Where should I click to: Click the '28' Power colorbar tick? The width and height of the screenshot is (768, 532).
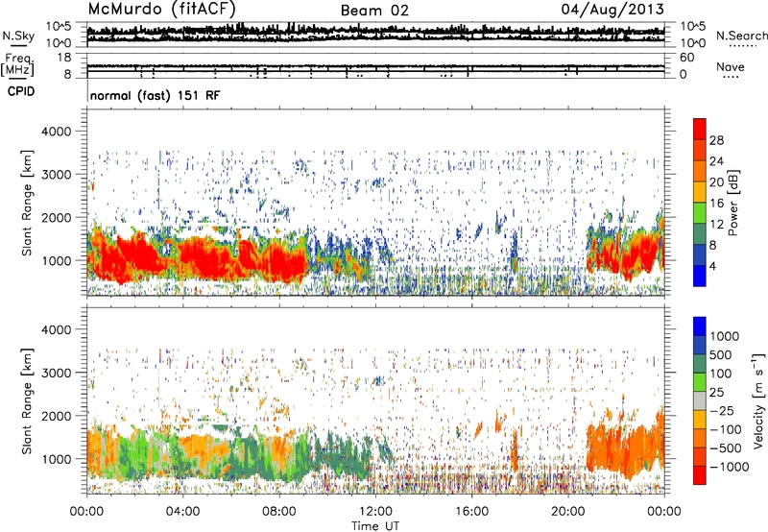tap(716, 140)
